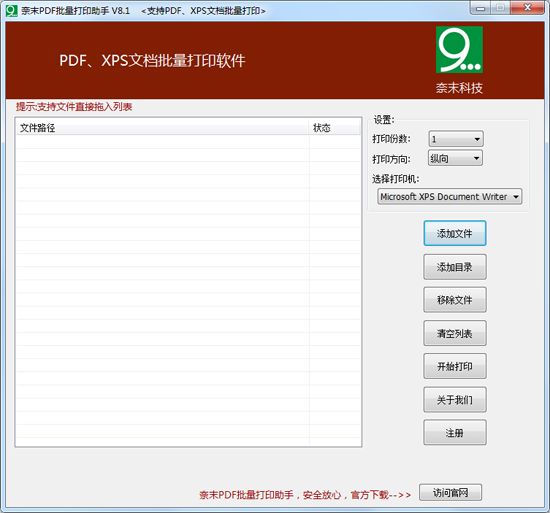This screenshot has width=550, height=513.
Task: Click the 状态 column header
Action: tap(335, 128)
